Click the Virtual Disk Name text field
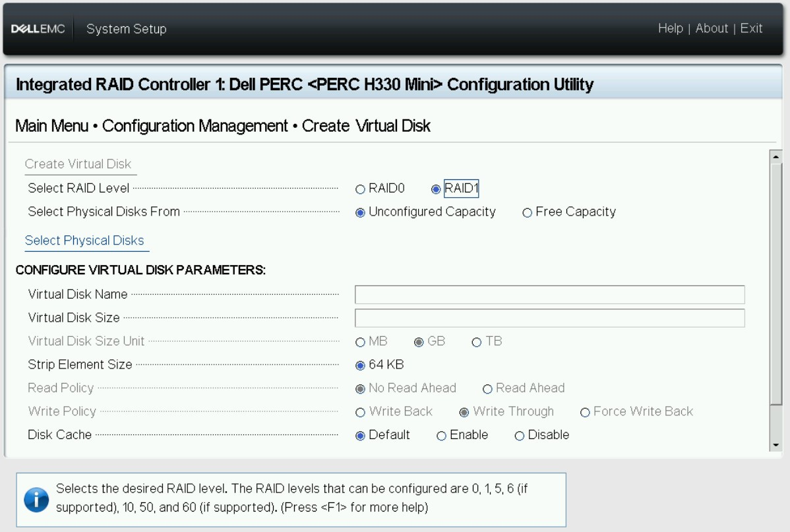Viewport: 790px width, 532px height. click(x=549, y=294)
